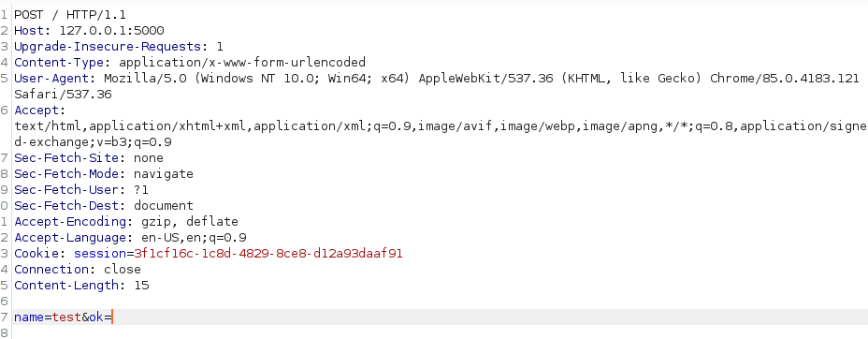Click the Cookie header name
The image size is (868, 339).
[x=37, y=254]
